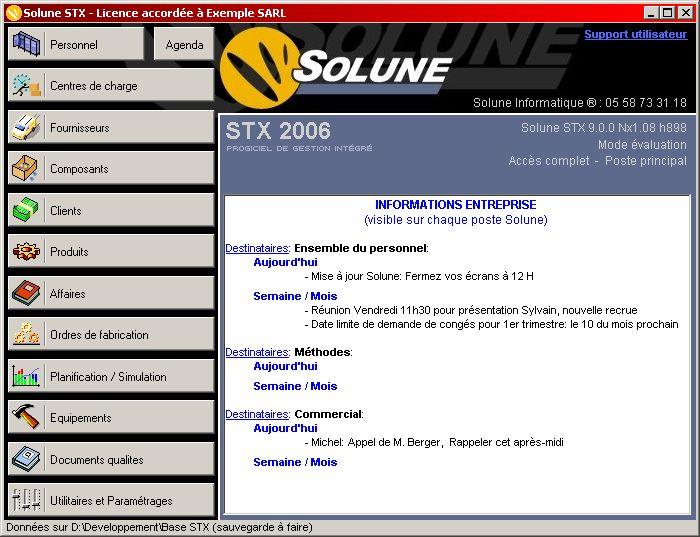The width and height of the screenshot is (700, 537).
Task: Open Utilitaires et Paramétrages
Action: click(111, 500)
